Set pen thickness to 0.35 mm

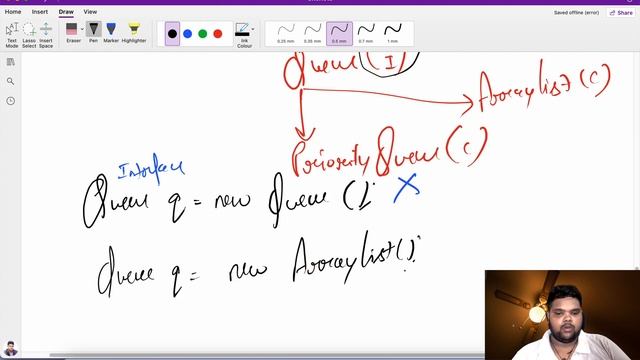pos(313,33)
